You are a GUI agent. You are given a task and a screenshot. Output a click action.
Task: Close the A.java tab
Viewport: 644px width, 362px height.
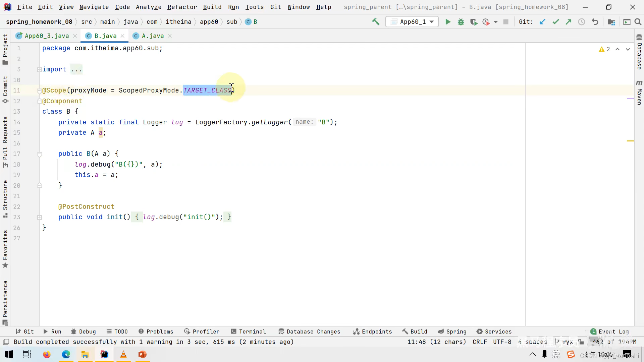pos(170,36)
